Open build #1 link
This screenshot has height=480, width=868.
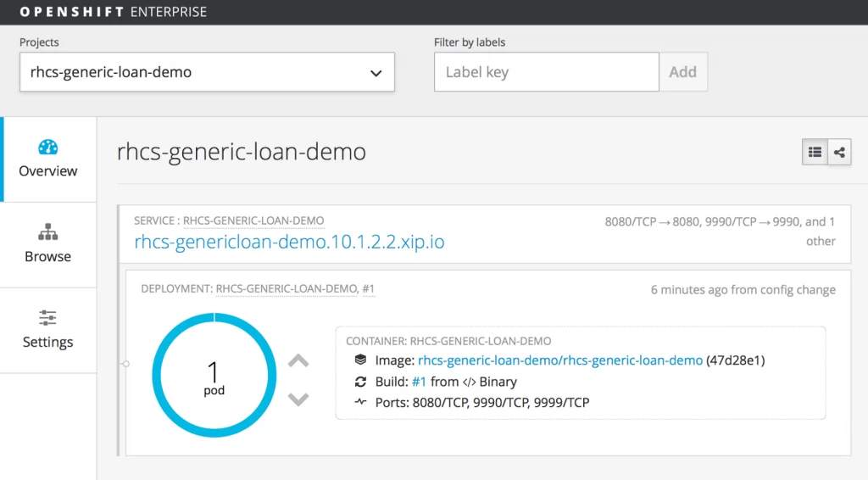tap(419, 382)
